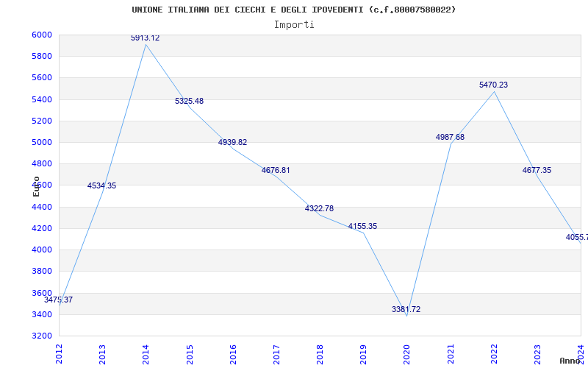588x368 pixels.
Task: Click the 2014 x-axis label
Action: click(146, 354)
